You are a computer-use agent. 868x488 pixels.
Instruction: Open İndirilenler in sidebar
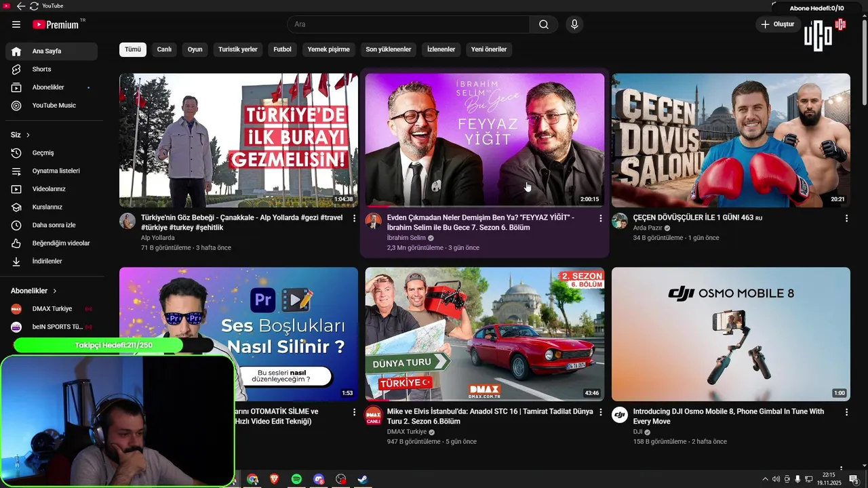coord(52,261)
